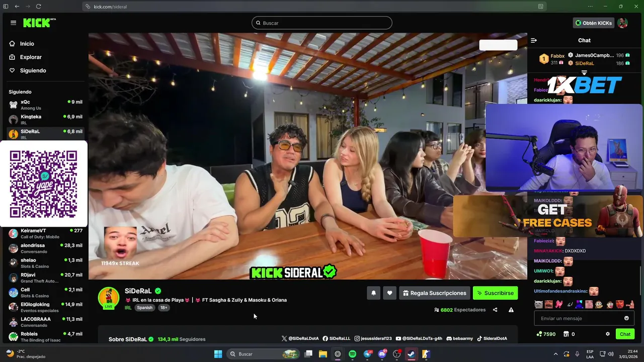Collapse the chat panel with arrow icon
Screen dimensions: 644x362
(534, 40)
